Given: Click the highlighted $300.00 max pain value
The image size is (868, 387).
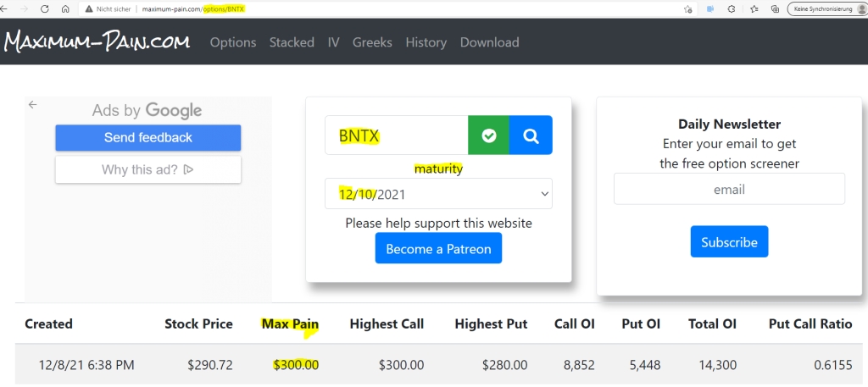Looking at the screenshot, I should point(296,366).
